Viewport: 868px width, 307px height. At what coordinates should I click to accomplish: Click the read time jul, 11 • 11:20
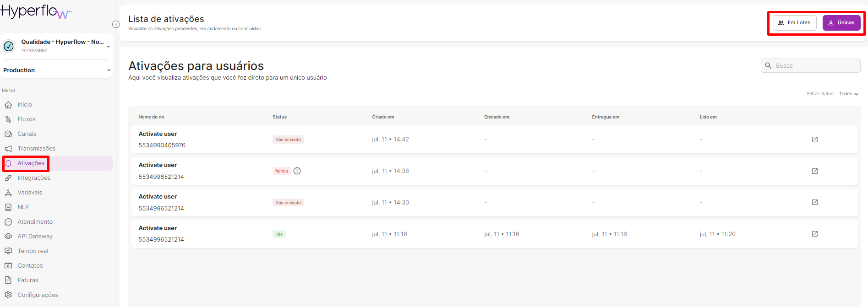pyautogui.click(x=717, y=234)
